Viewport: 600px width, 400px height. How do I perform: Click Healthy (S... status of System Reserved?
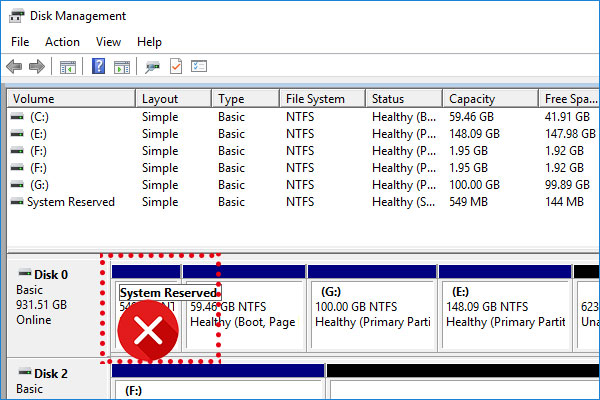(404, 202)
